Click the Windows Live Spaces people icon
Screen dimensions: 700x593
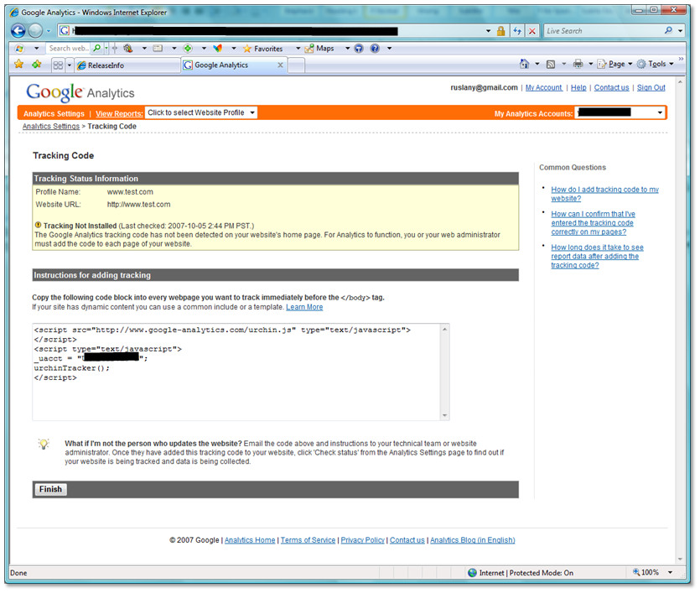[128, 48]
